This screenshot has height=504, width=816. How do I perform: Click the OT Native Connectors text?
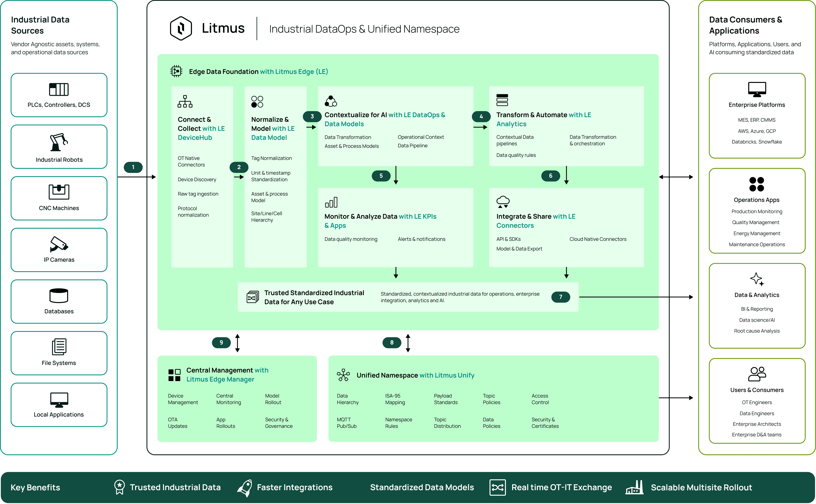(191, 161)
